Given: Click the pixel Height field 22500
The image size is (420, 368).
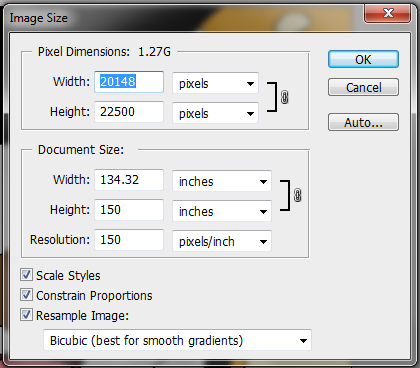Looking at the screenshot, I should [x=129, y=112].
